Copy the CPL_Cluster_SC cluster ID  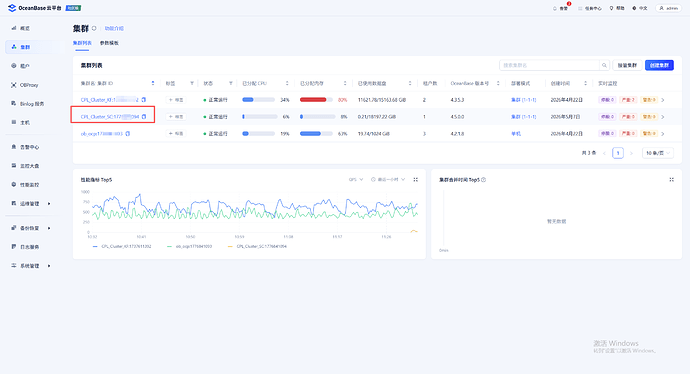pos(144,117)
